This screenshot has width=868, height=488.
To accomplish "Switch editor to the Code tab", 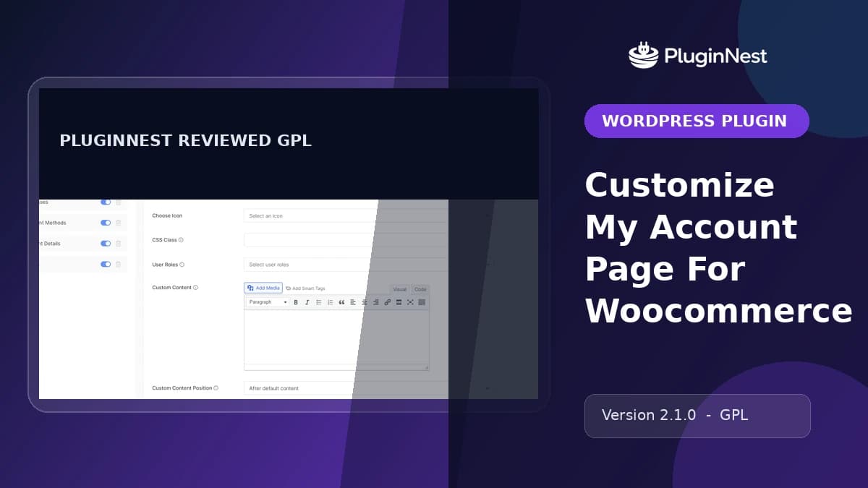I will click(420, 289).
